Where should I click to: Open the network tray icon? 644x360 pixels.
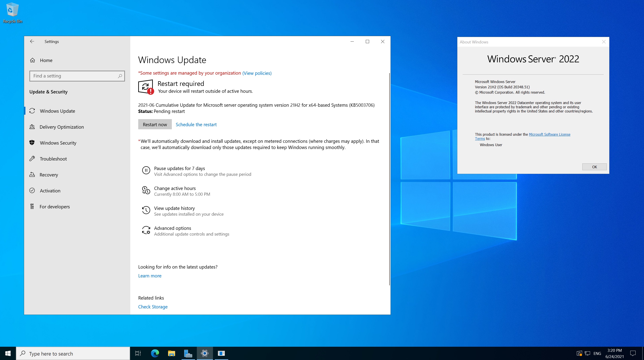pyautogui.click(x=588, y=353)
